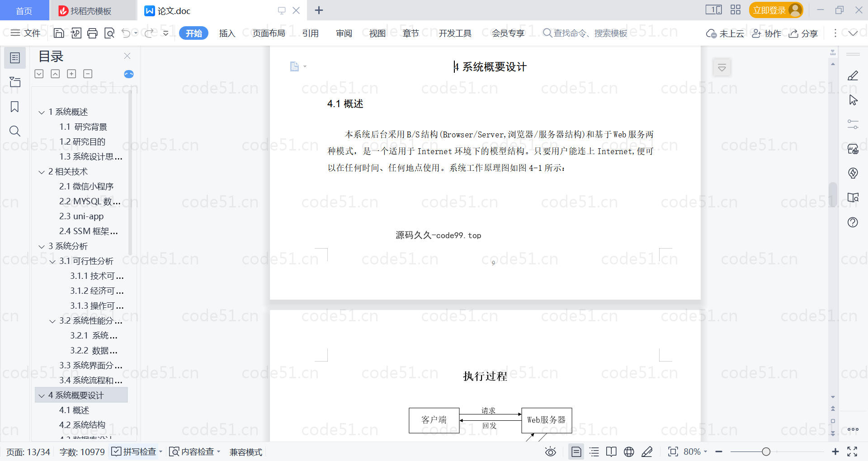868x461 pixels.
Task: Select the 页面布局 ribbon tab
Action: 269,33
